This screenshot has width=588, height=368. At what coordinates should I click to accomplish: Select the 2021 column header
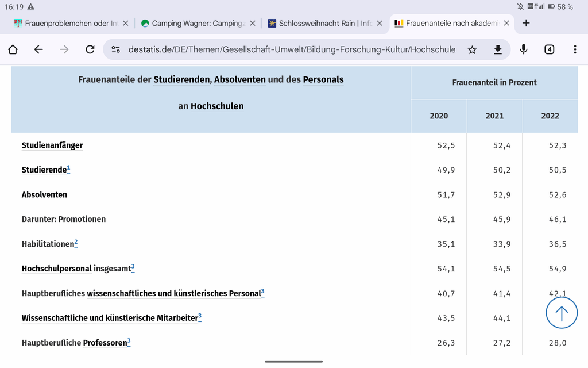[x=494, y=116]
